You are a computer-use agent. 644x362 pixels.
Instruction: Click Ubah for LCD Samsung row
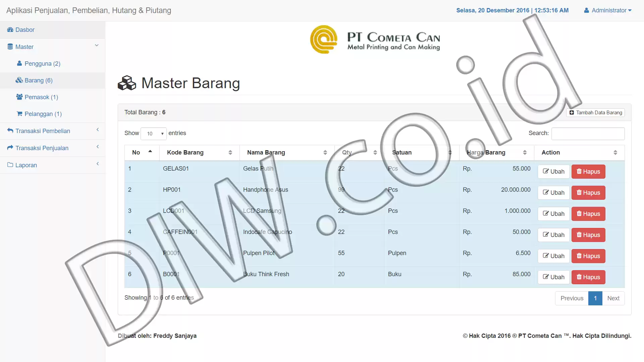click(x=554, y=214)
